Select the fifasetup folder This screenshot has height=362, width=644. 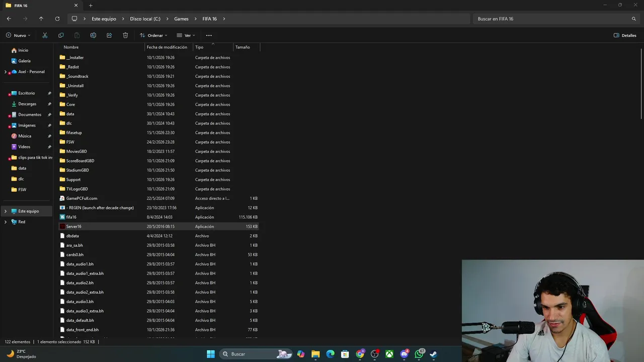tap(74, 133)
